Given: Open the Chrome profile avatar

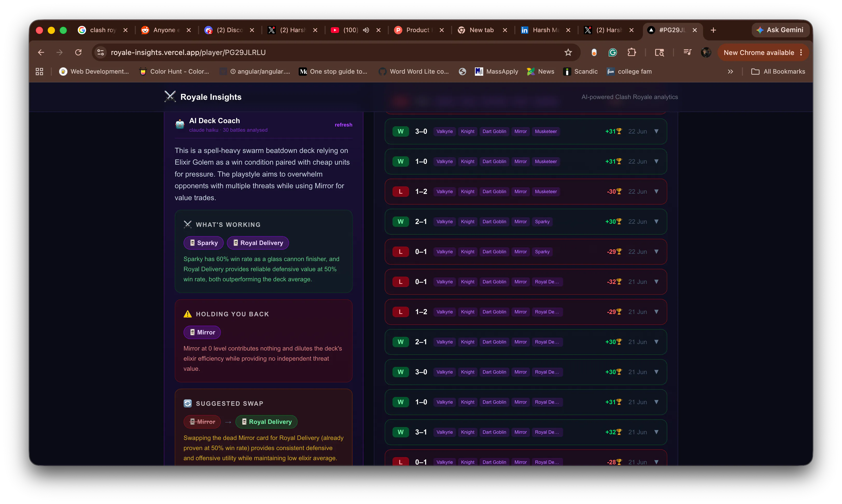Looking at the screenshot, I should [x=706, y=52].
